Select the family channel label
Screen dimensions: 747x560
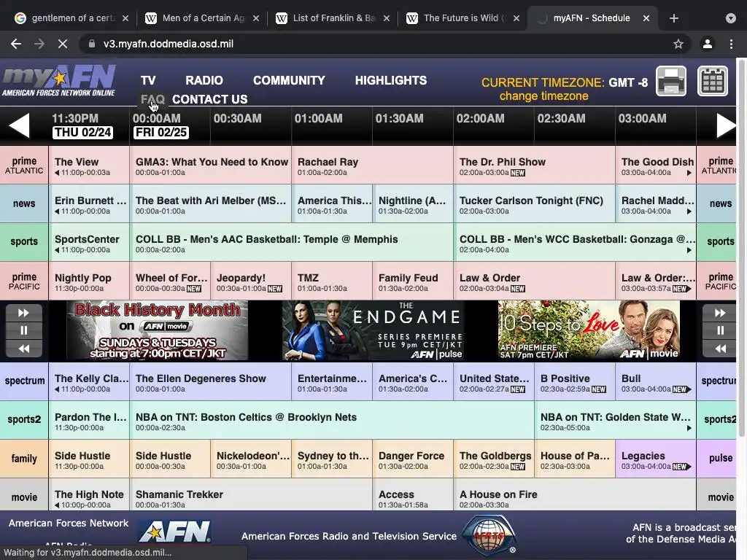(x=24, y=459)
